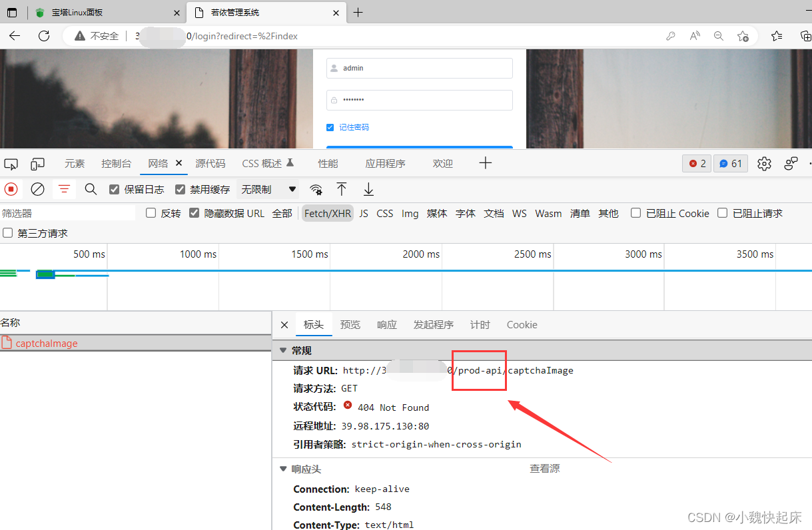Click the import HAR upload arrow

pyautogui.click(x=342, y=189)
